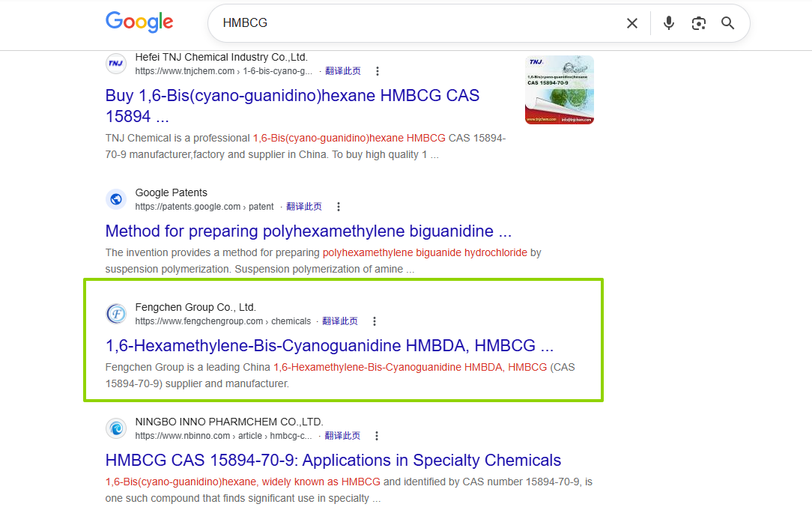Click the 'Google Patents' site name

[x=171, y=192]
